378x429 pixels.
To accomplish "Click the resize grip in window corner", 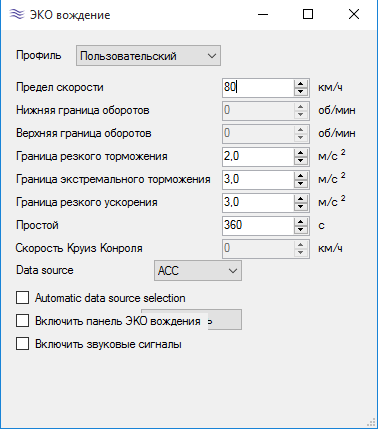I will click(x=371, y=422).
